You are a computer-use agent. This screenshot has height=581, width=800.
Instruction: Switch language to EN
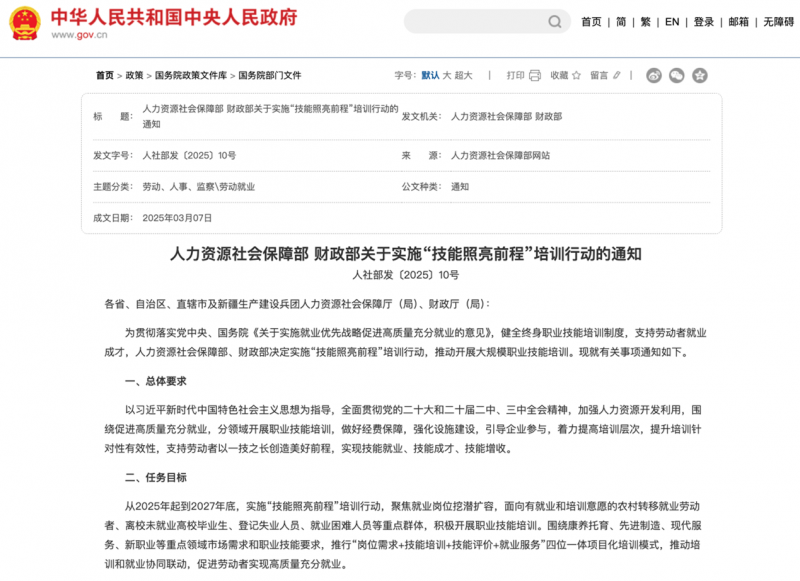click(x=672, y=22)
